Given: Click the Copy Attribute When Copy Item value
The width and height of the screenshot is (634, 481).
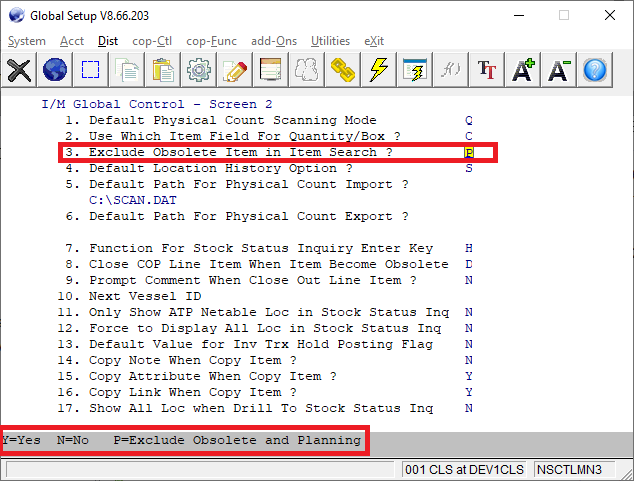Looking at the screenshot, I should pyautogui.click(x=469, y=377).
